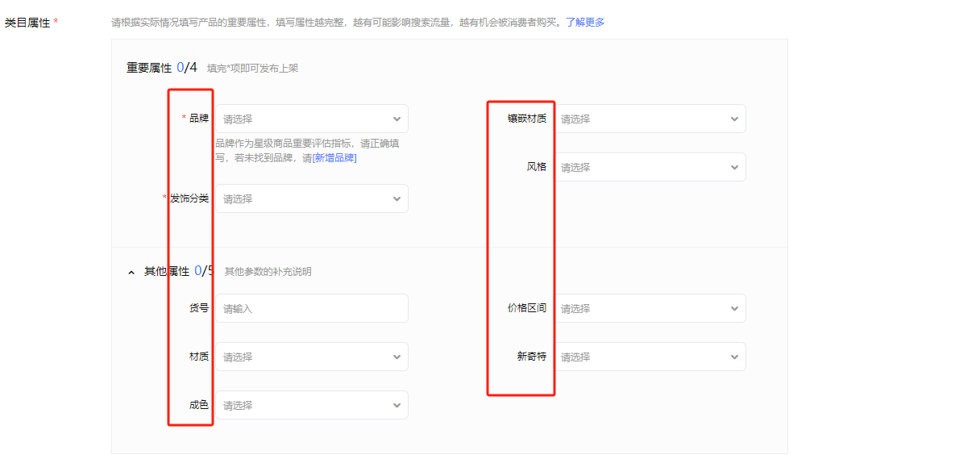Click the arrow icon in 价格区间 selector
Viewport: 980px width, 455px height.
(734, 309)
